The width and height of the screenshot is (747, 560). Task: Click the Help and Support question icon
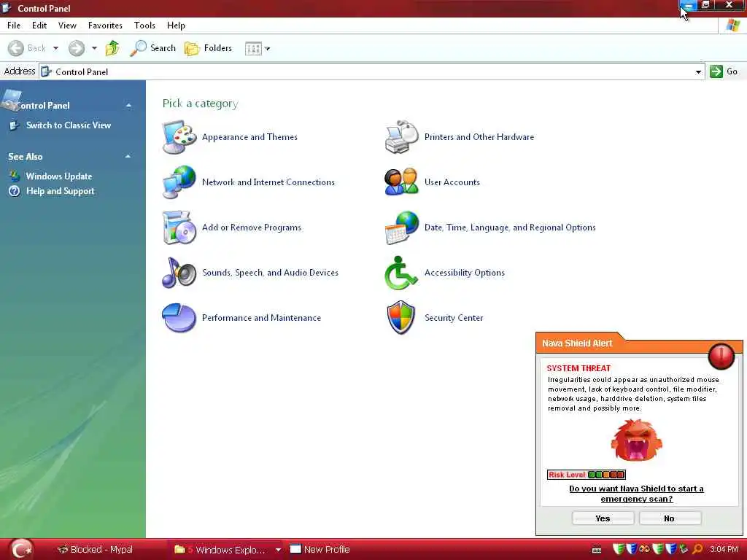pos(15,191)
